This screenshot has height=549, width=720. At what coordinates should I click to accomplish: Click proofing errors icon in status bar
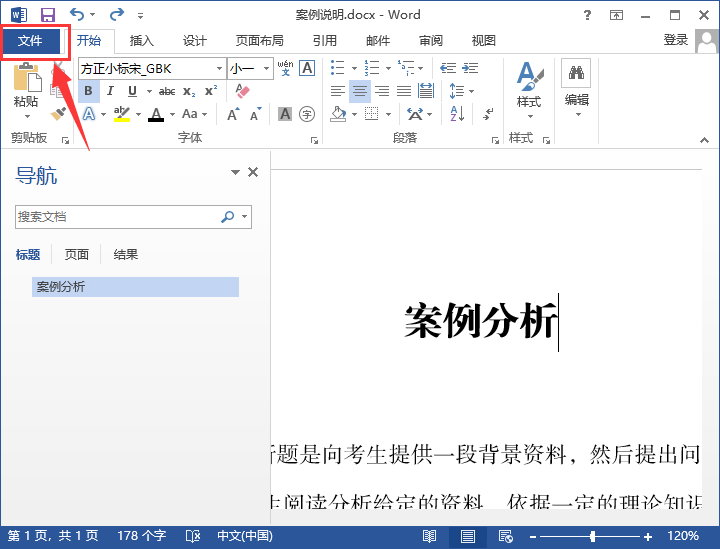coord(193,536)
